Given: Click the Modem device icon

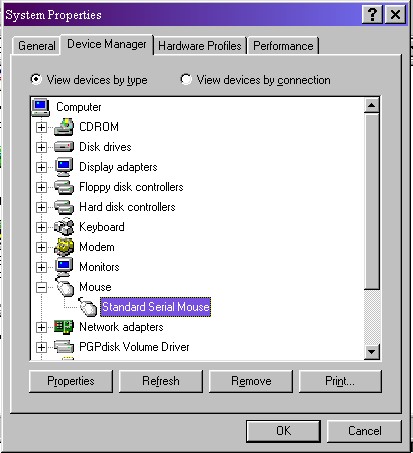Looking at the screenshot, I should (x=64, y=247).
